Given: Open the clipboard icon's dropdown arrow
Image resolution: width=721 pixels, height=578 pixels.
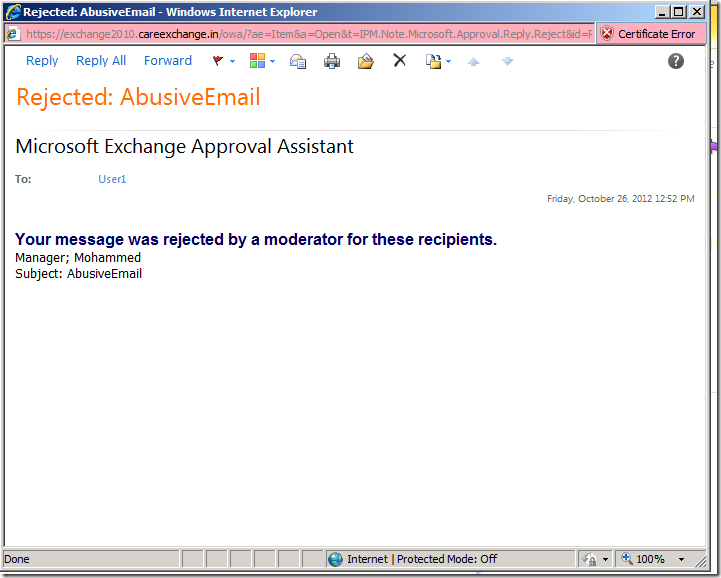Looking at the screenshot, I should click(x=448, y=61).
